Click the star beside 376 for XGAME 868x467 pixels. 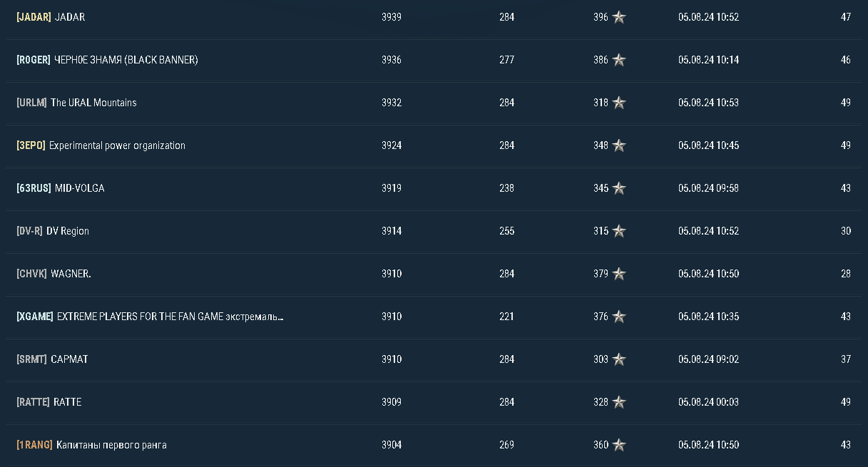(x=619, y=317)
